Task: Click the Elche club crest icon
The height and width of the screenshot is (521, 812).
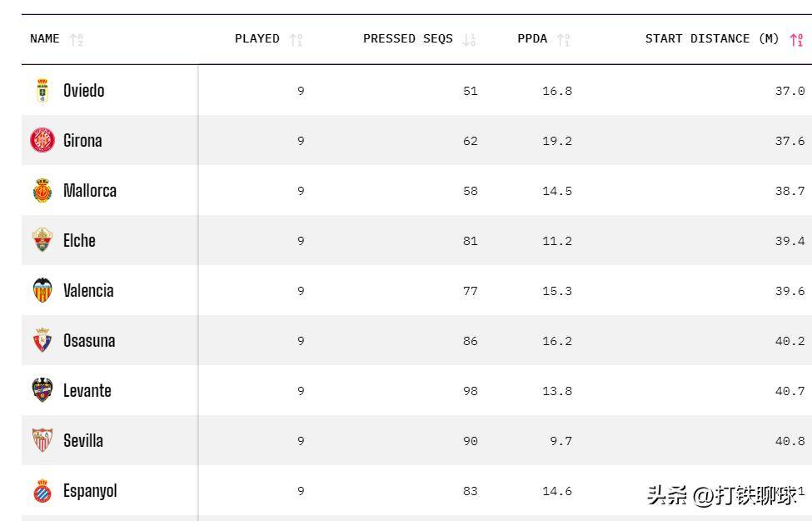Action: (x=42, y=240)
